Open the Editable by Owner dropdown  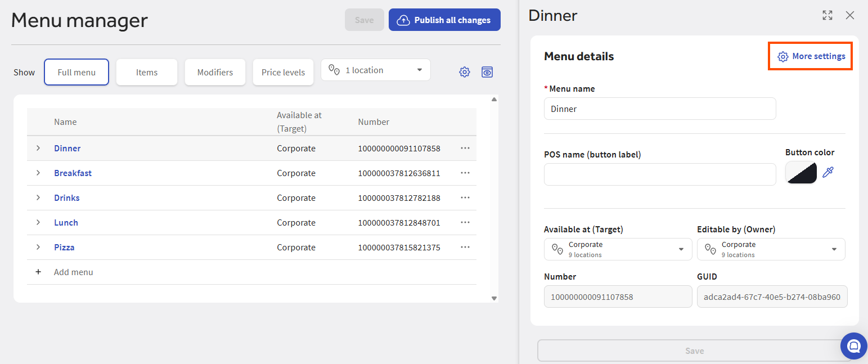click(770, 249)
